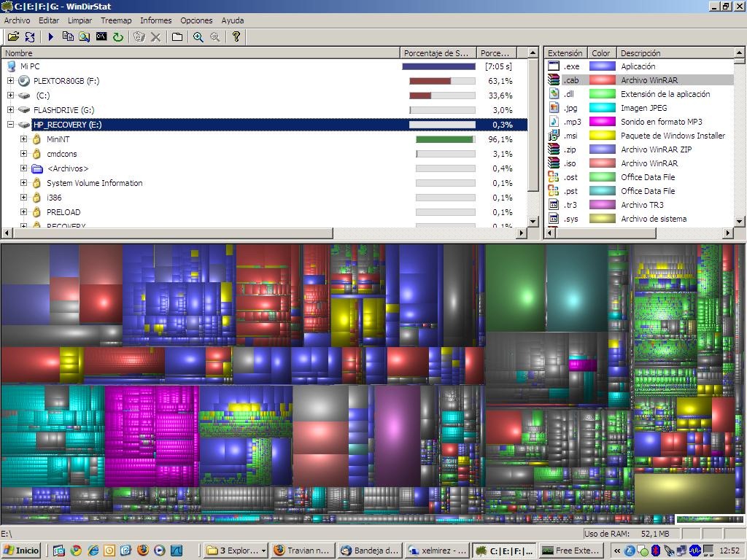The image size is (747, 560).
Task: Click the Open folder toolbar icon
Action: (x=13, y=36)
